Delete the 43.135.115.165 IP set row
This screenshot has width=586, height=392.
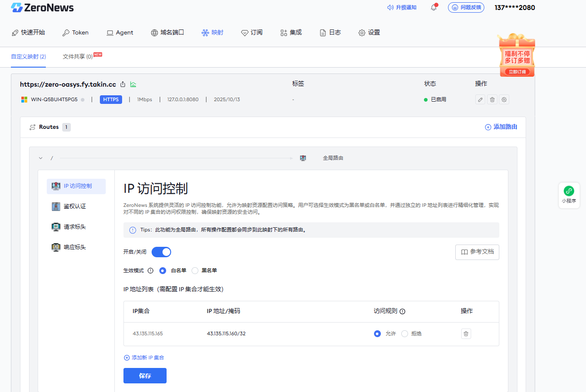coord(466,334)
